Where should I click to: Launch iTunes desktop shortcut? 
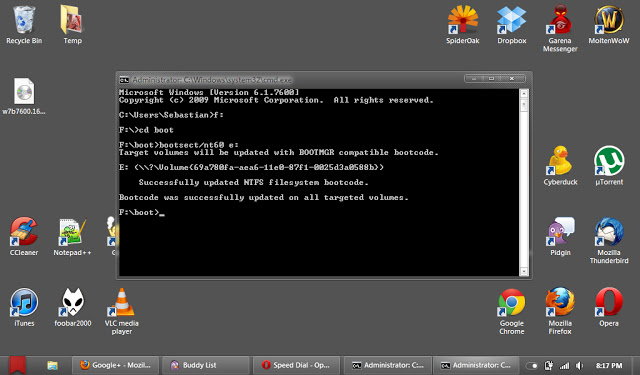tap(24, 308)
